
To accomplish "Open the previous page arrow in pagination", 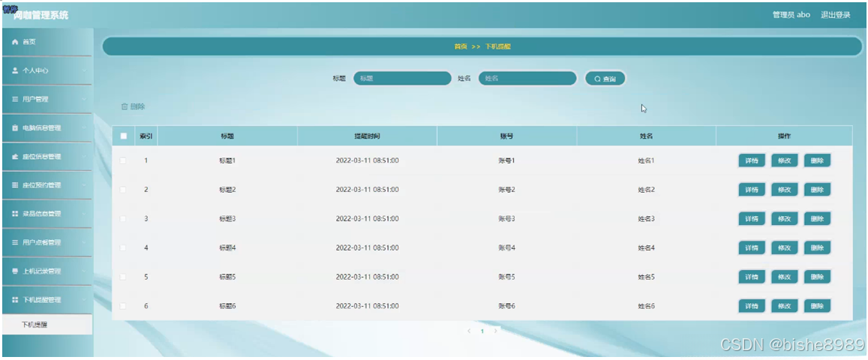I will (x=469, y=331).
